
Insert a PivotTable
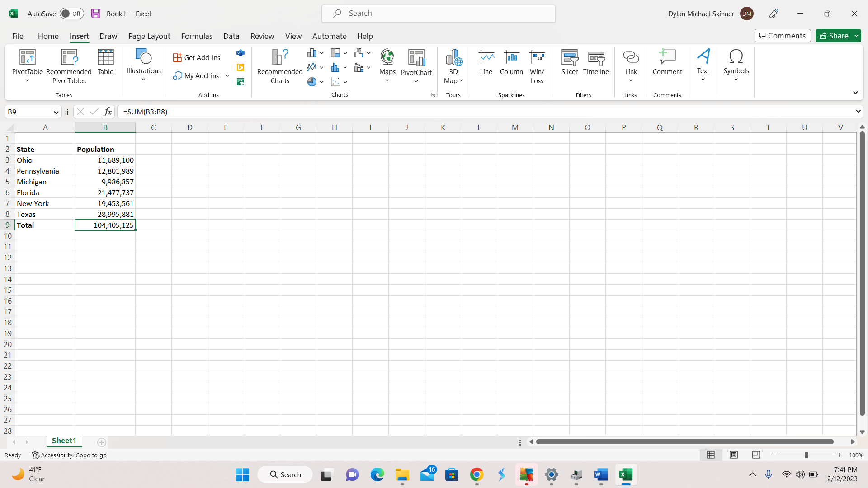point(27,66)
